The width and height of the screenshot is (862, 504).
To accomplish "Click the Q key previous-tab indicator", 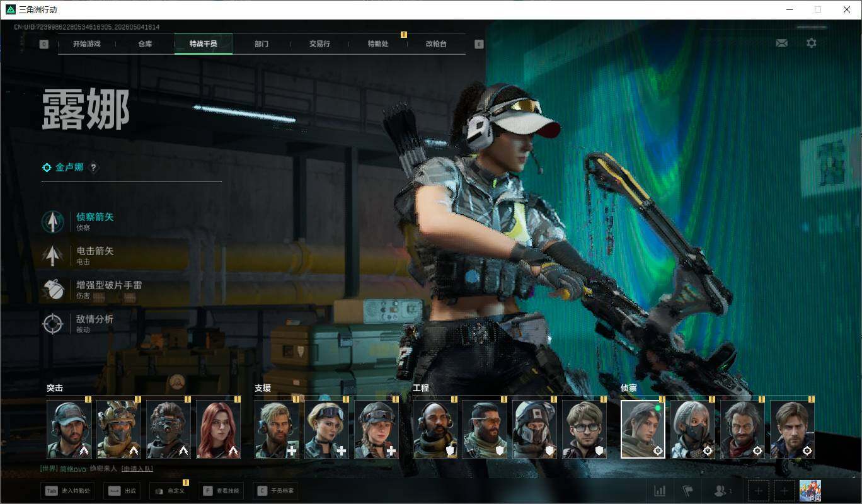I will 44,44.
